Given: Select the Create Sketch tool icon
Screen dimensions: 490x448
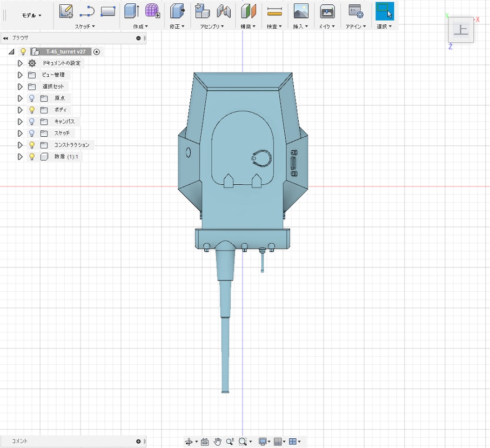Looking at the screenshot, I should 66,10.
